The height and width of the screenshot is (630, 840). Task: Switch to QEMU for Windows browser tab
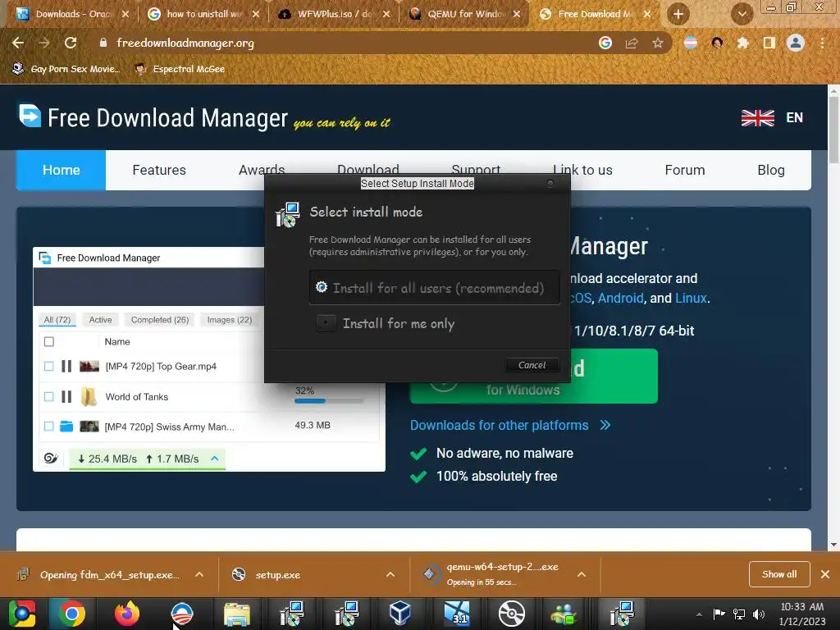[x=465, y=14]
